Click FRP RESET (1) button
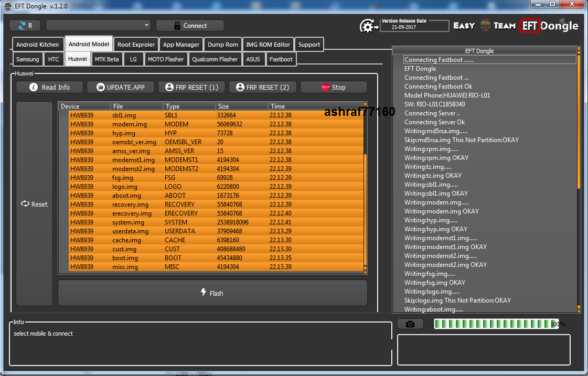 [191, 87]
